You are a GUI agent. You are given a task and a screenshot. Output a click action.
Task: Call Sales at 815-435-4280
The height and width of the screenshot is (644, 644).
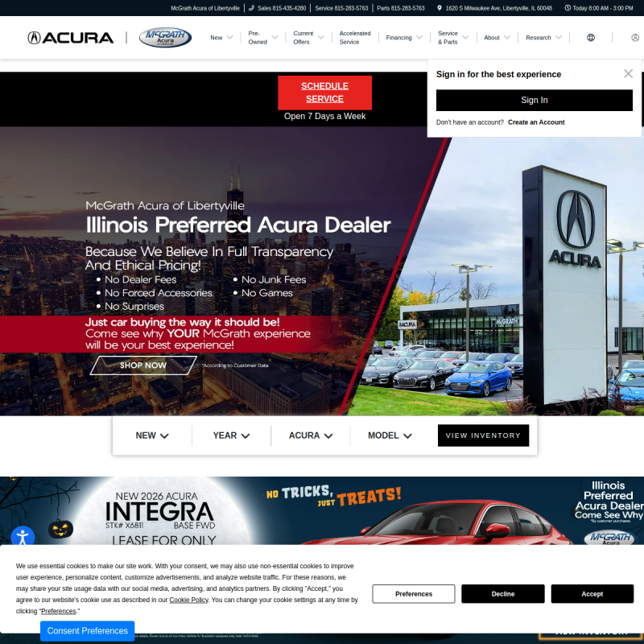282,8
